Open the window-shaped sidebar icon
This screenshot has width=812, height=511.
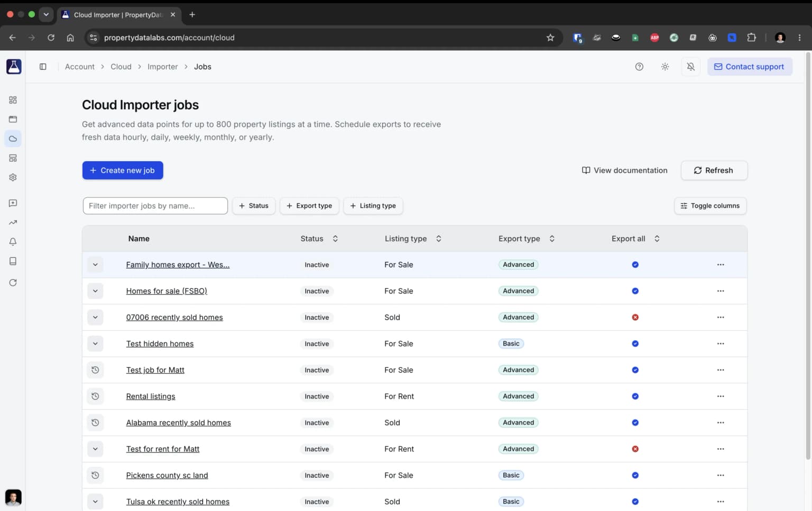pyautogui.click(x=13, y=119)
